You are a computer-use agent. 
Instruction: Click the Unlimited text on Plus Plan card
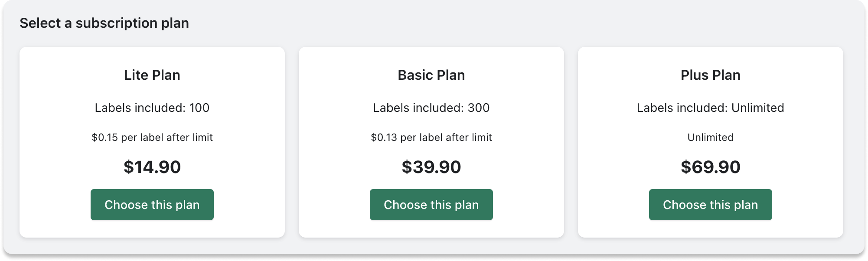710,137
